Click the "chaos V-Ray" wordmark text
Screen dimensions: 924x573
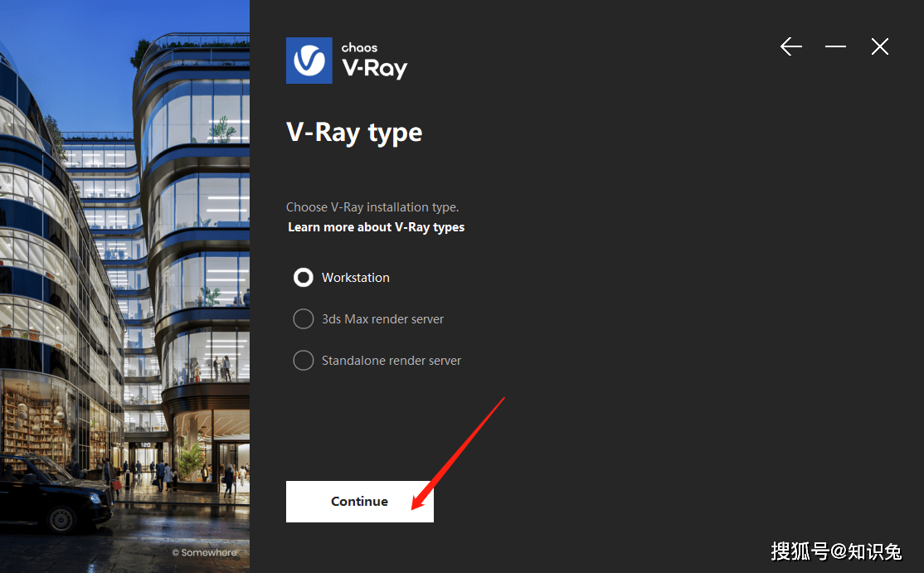click(x=374, y=61)
